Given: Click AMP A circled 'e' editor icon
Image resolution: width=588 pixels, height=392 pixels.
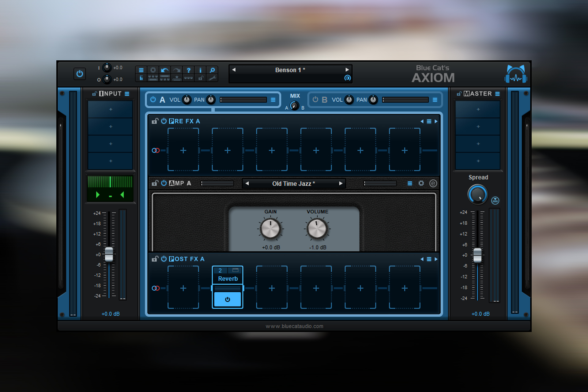Looking at the screenshot, I should (433, 183).
